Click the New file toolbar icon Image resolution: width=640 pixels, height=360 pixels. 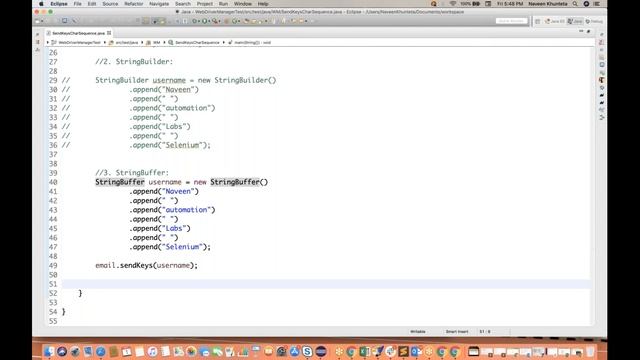[37, 21]
